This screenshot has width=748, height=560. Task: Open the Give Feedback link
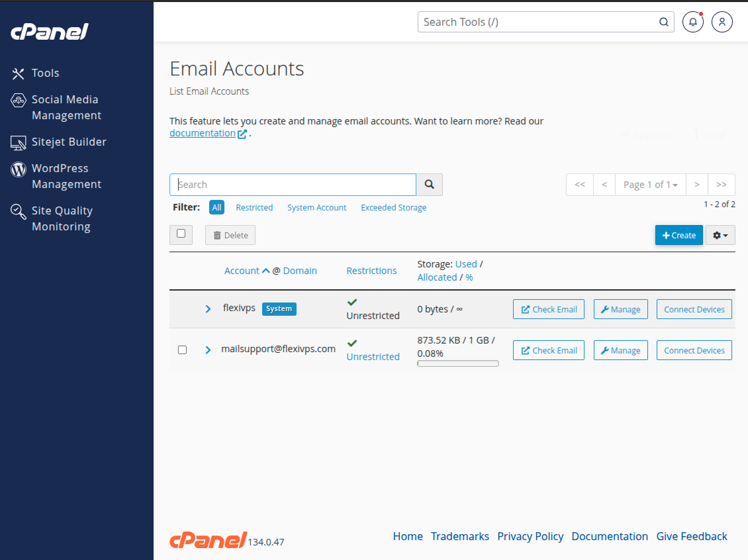coord(692,536)
